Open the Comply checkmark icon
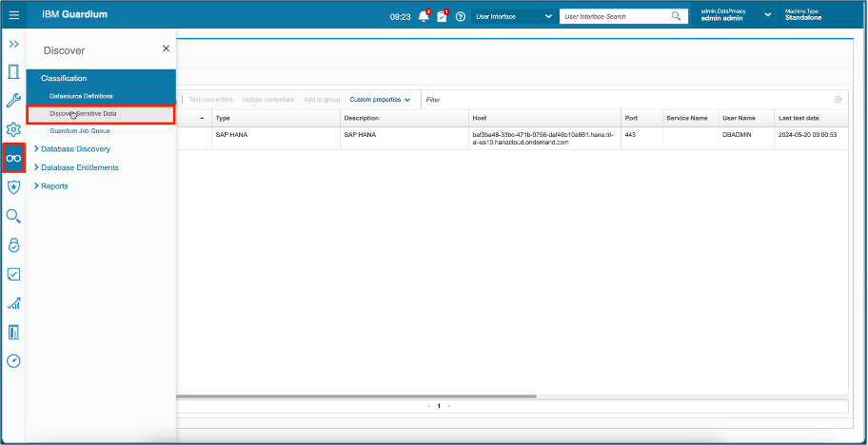The image size is (868, 445). click(x=14, y=274)
